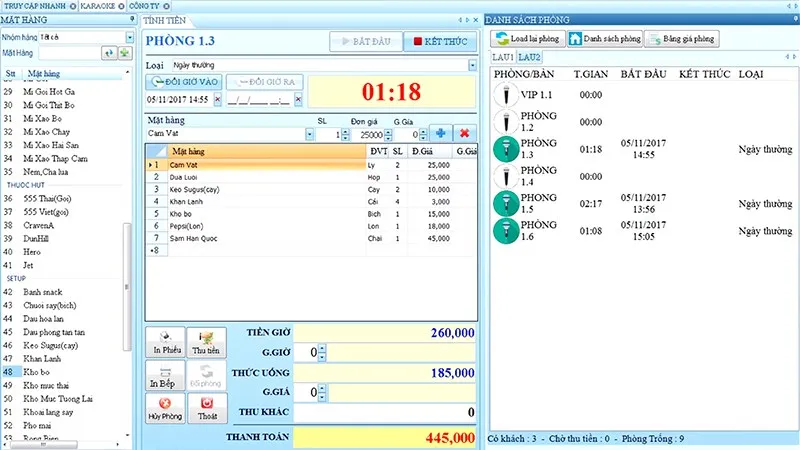The width and height of the screenshot is (800, 450).
Task: Switch to the LAU2 floor tab
Action: point(530,57)
